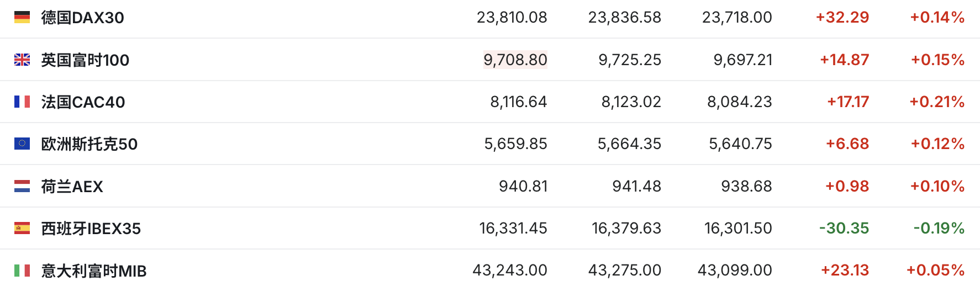The height and width of the screenshot is (286, 980).
Task: Click the Spain flag icon
Action: click(x=22, y=228)
